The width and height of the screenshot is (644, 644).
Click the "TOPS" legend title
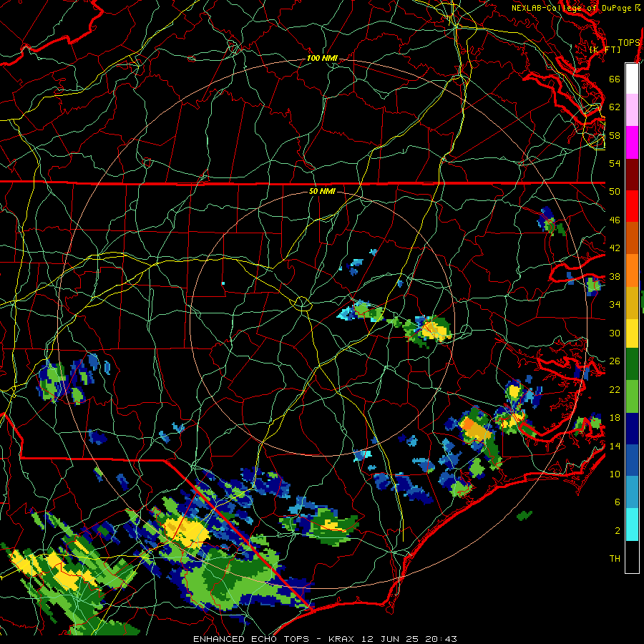[x=629, y=43]
